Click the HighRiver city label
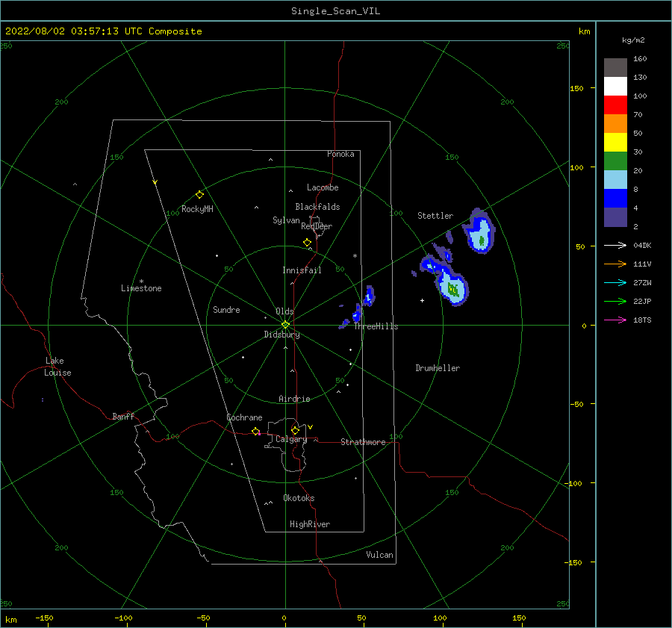Viewport: 672px width, 628px height. point(310,524)
